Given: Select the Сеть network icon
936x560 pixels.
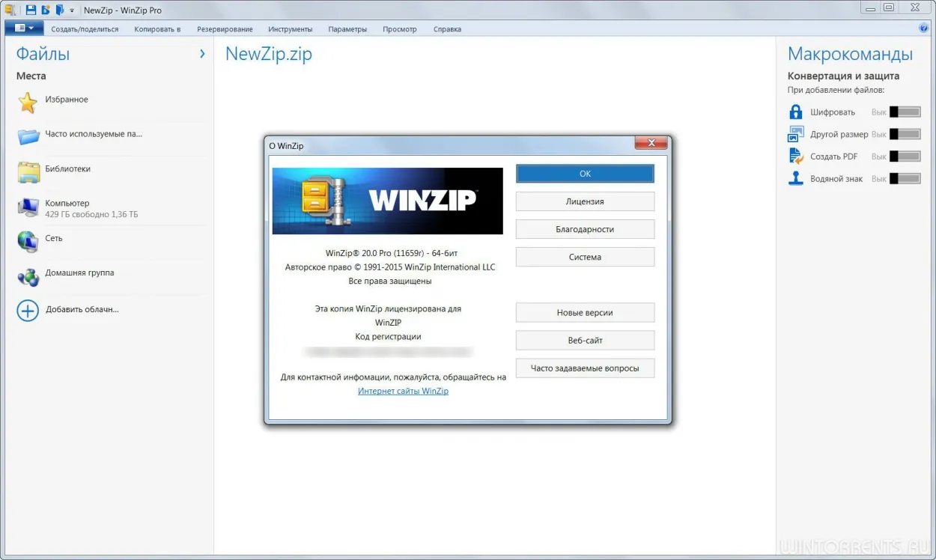Looking at the screenshot, I should coord(28,242).
